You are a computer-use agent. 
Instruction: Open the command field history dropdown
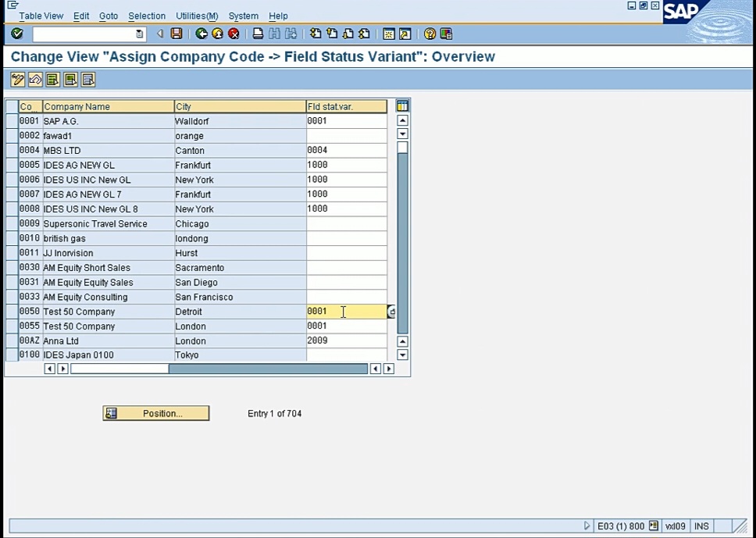[x=139, y=34]
